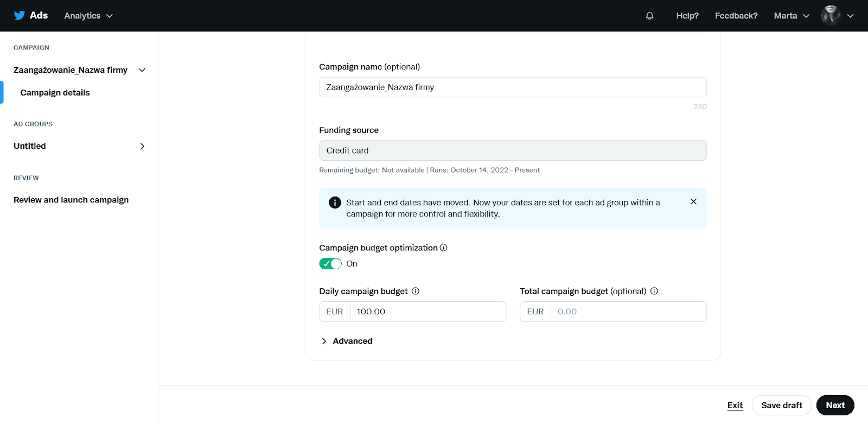
Task: Click info icon next to Daily campaign budget
Action: tap(416, 291)
